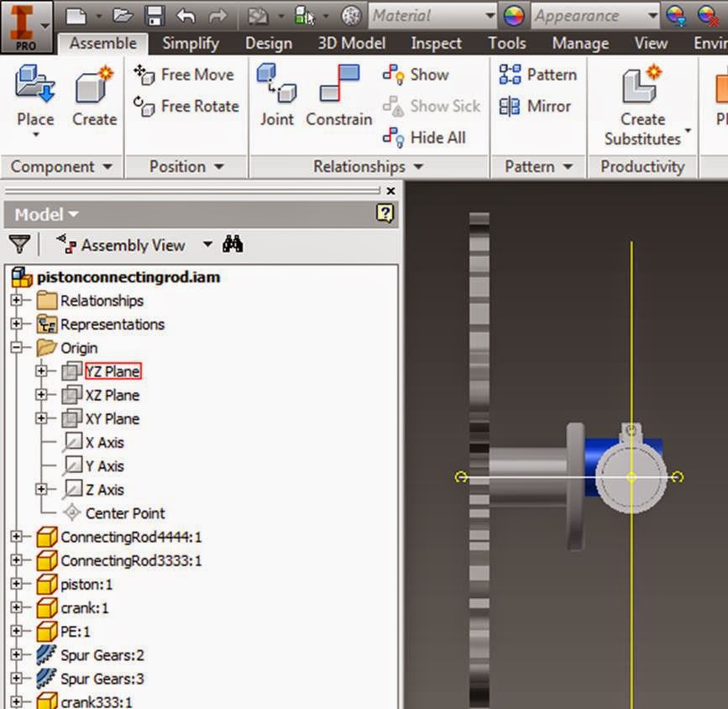Toggle the browser filter icon

point(20,244)
